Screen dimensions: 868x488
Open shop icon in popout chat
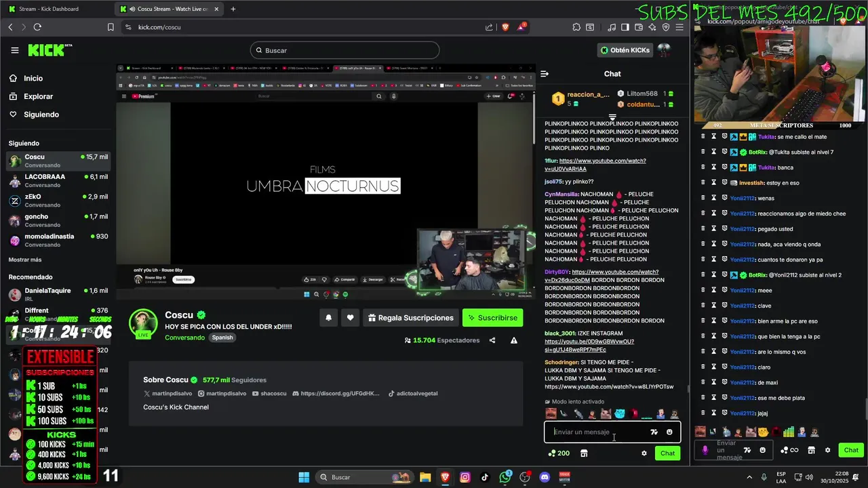pos(811,450)
